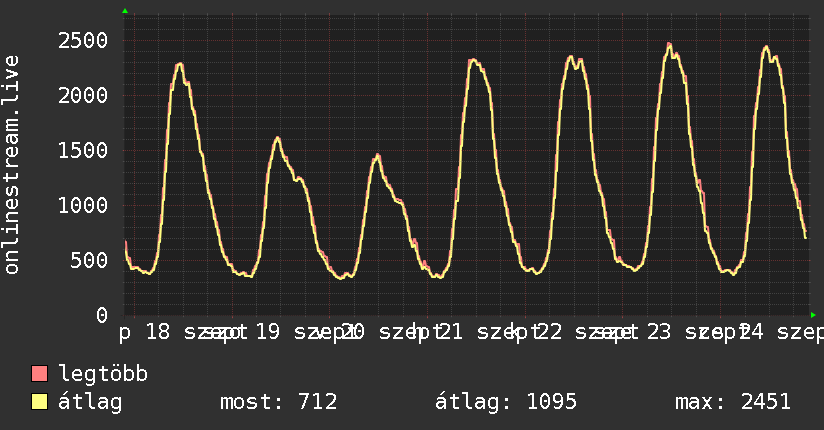Click the x-axis date label 19
The image size is (824, 430).
(267, 332)
